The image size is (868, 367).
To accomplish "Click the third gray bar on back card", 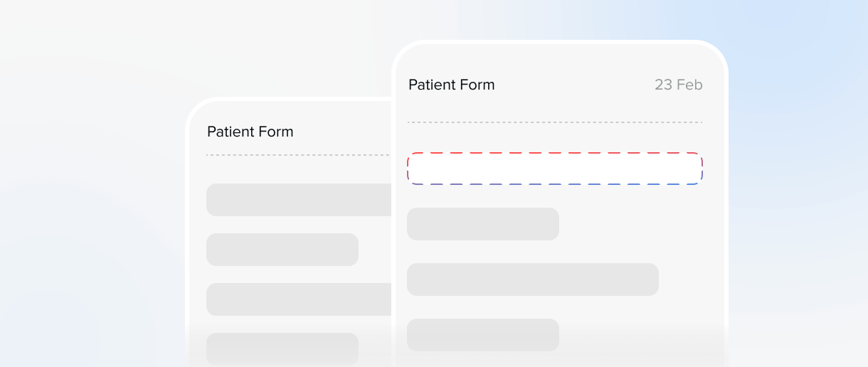I will (x=299, y=299).
